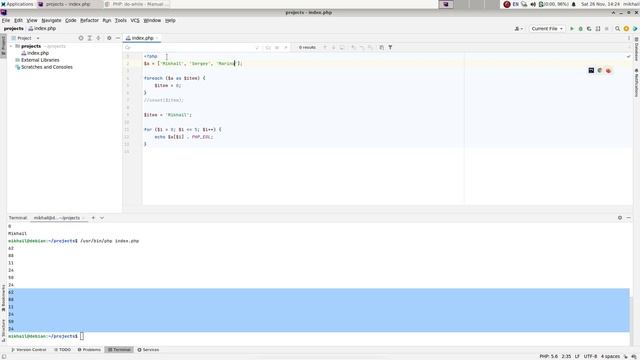This screenshot has width=640, height=360.
Task: Open the VCS menu
Action: pyautogui.click(x=135, y=20)
